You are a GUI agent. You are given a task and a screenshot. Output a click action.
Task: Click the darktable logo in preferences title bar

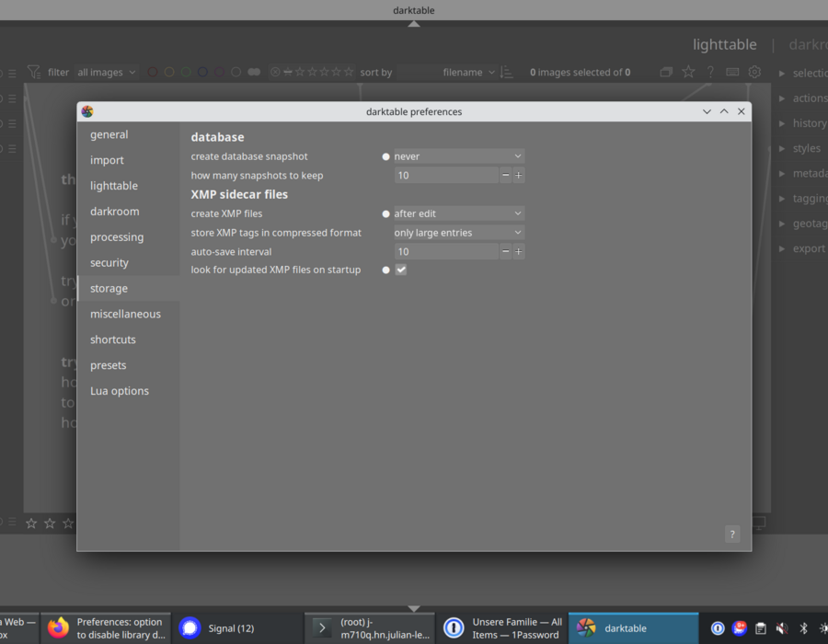pyautogui.click(x=87, y=111)
